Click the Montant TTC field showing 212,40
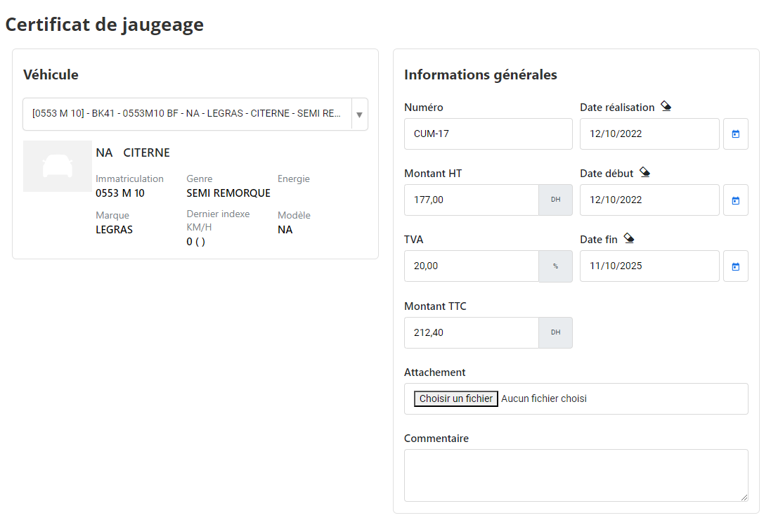 (x=472, y=333)
